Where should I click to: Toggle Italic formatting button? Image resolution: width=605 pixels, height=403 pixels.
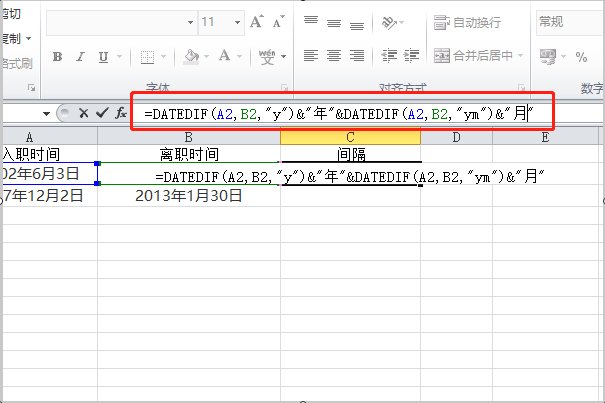[x=80, y=57]
